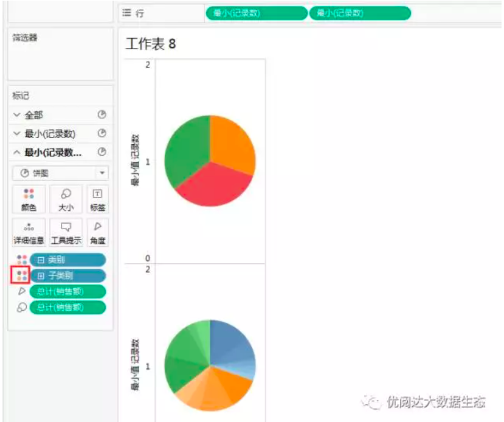Click the rows shelf icon
This screenshot has width=504, height=422.
click(127, 13)
